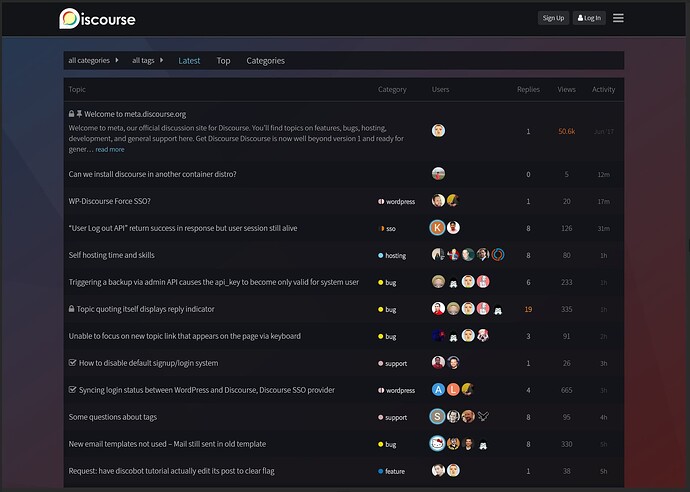Click avatar on container distro topic row
The height and width of the screenshot is (492, 690).
pyautogui.click(x=438, y=174)
